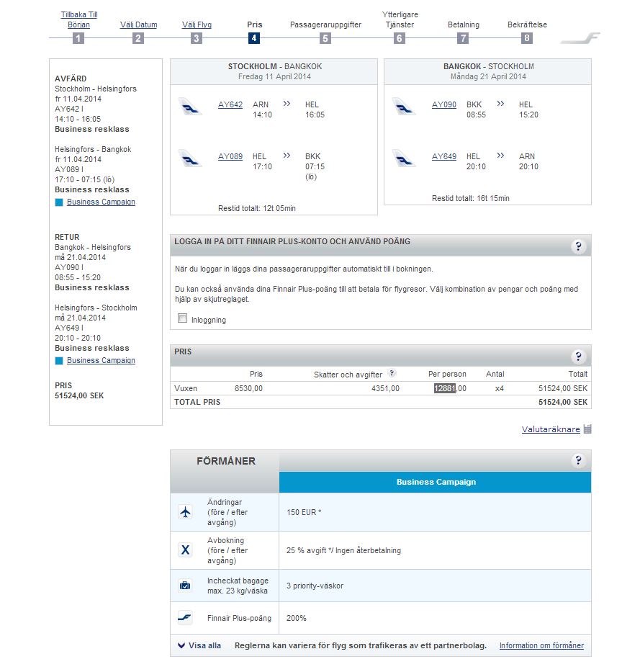Open the Valuturäknare link
Viewport: 622px width, 672px height.
click(x=551, y=429)
